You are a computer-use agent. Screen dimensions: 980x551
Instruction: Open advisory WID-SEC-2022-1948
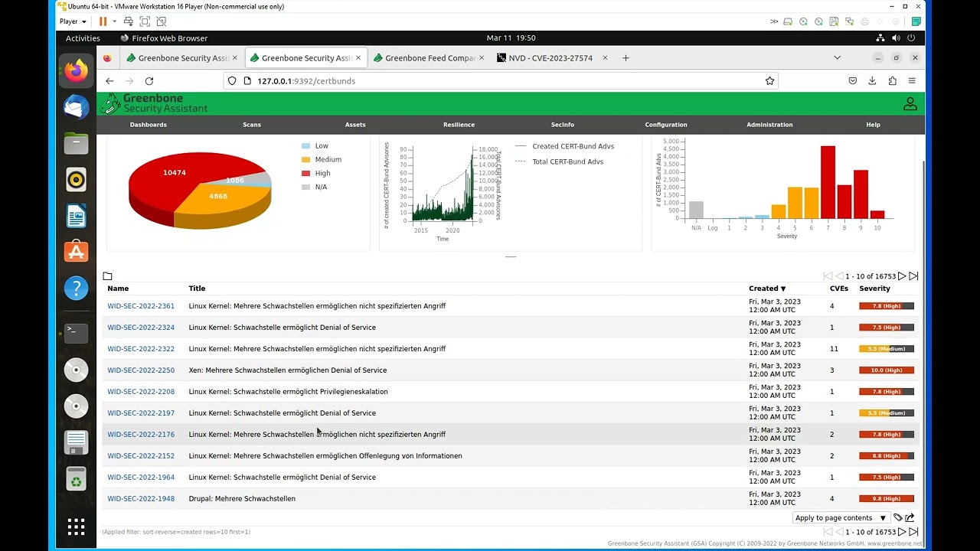(x=141, y=499)
